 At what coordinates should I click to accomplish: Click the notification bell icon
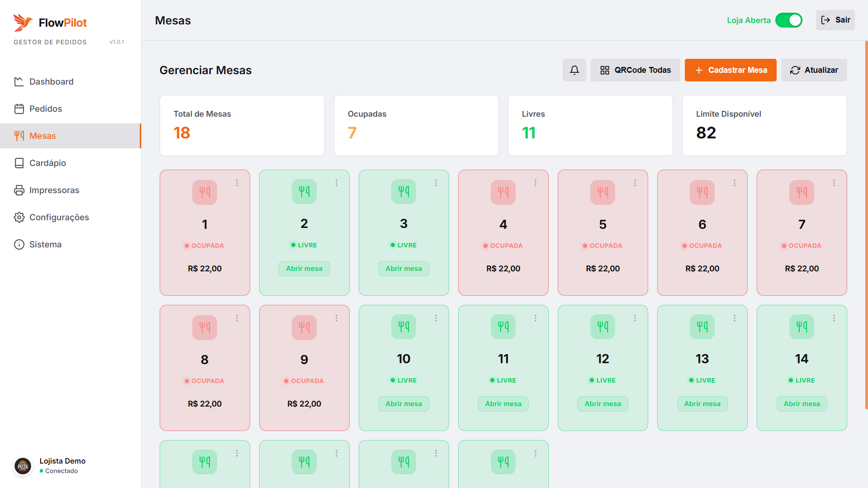tap(574, 70)
